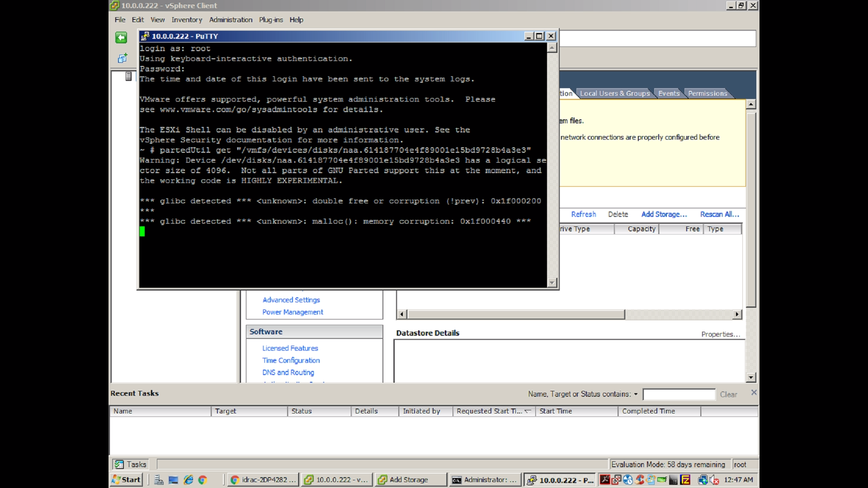868x488 pixels.
Task: Open the server manager quick launch icon
Action: click(x=159, y=480)
